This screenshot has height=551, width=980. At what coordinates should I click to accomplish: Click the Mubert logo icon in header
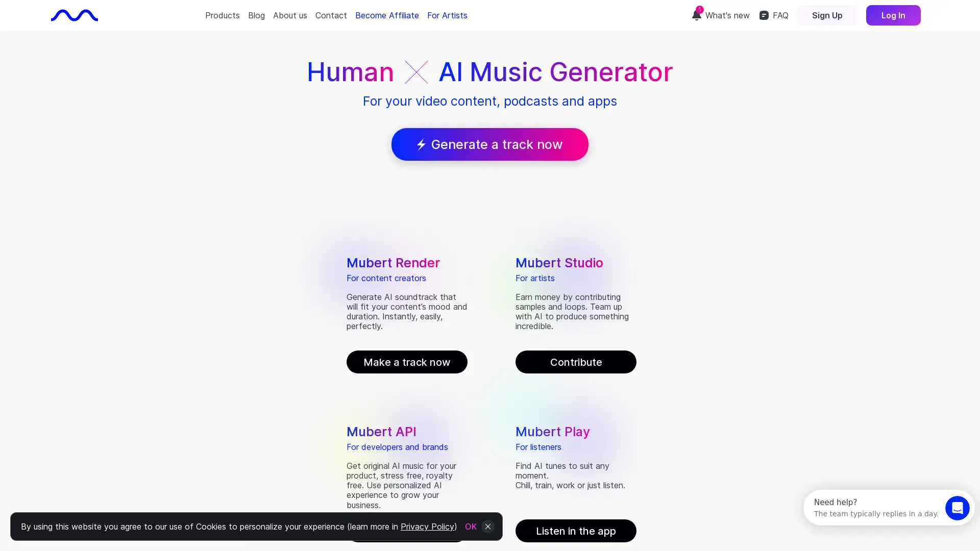[x=75, y=15]
